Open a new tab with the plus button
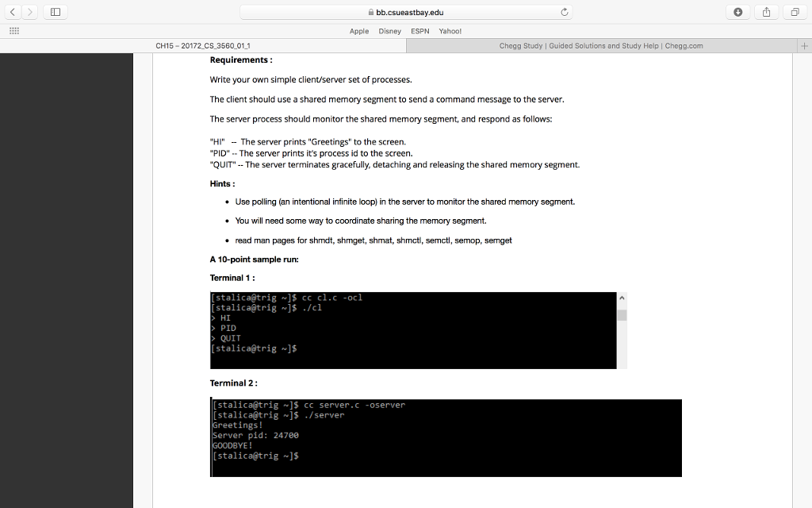The width and height of the screenshot is (812, 508). coord(805,45)
